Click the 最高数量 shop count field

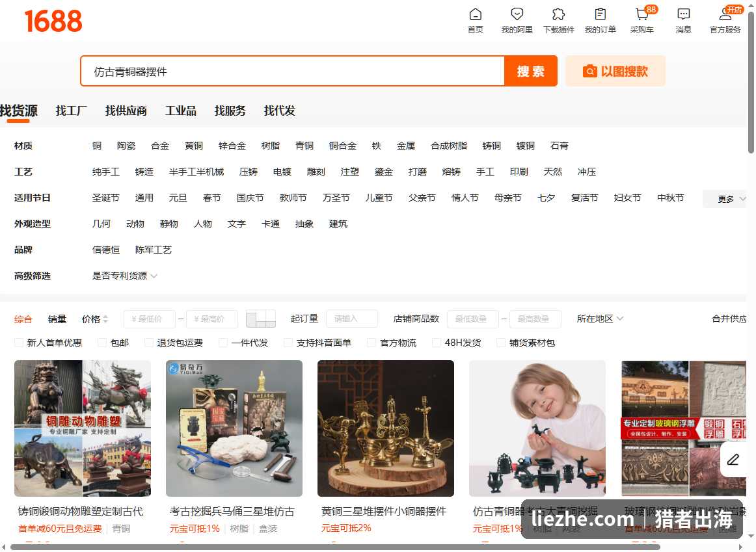(x=535, y=319)
